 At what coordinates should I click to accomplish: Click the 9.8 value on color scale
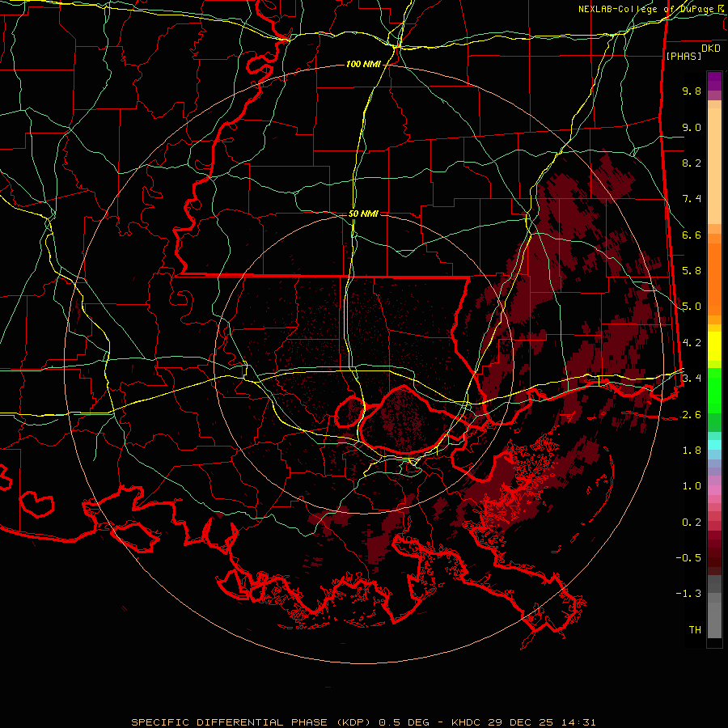pos(692,91)
